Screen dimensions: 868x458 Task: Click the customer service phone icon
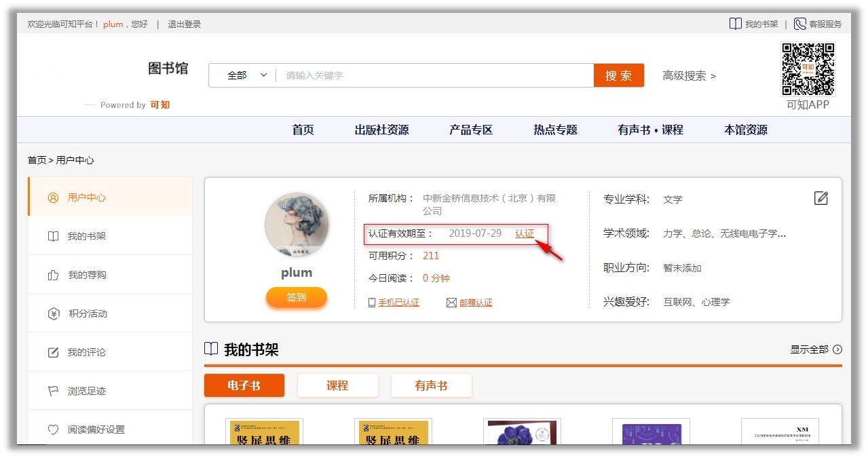[x=800, y=24]
